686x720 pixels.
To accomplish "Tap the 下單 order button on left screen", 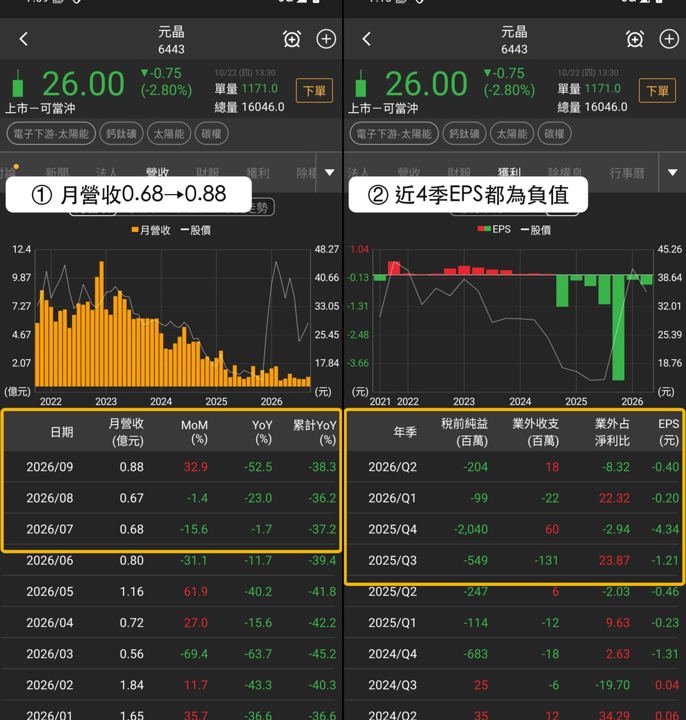I will coord(315,91).
